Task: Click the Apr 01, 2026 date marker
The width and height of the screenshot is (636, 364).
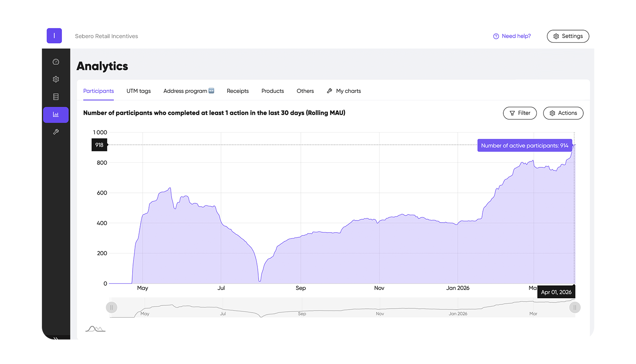Action: click(556, 292)
